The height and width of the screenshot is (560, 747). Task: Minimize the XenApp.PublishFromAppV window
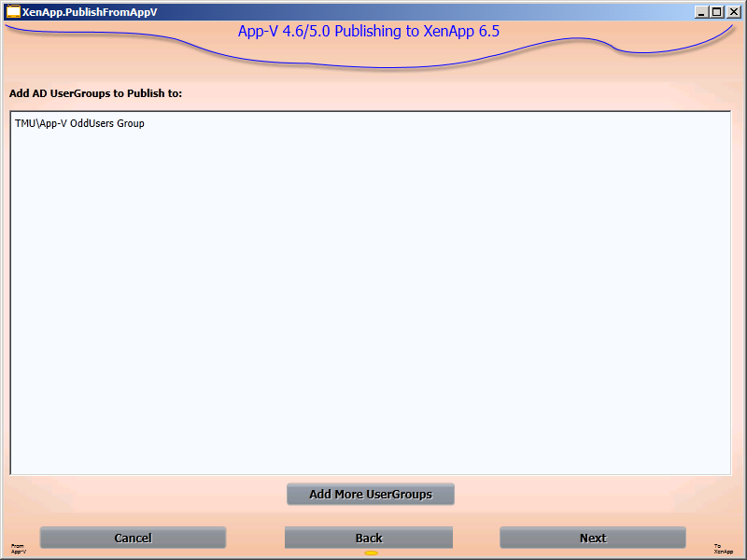(x=701, y=12)
